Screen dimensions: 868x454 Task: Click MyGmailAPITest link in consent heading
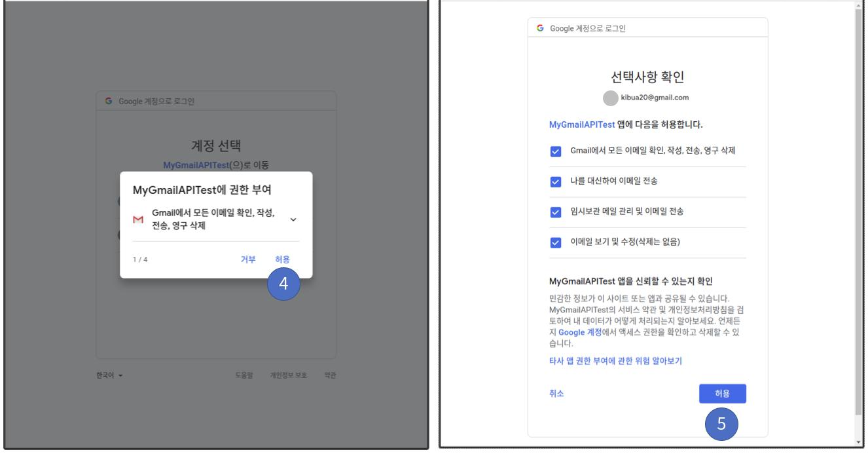click(x=582, y=124)
